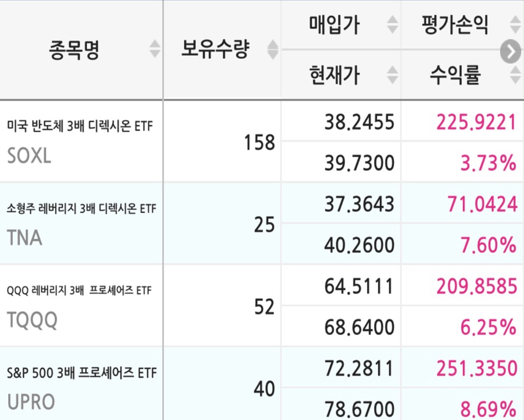Open the UPRO ticker row
The image size is (524, 420).
82,383
